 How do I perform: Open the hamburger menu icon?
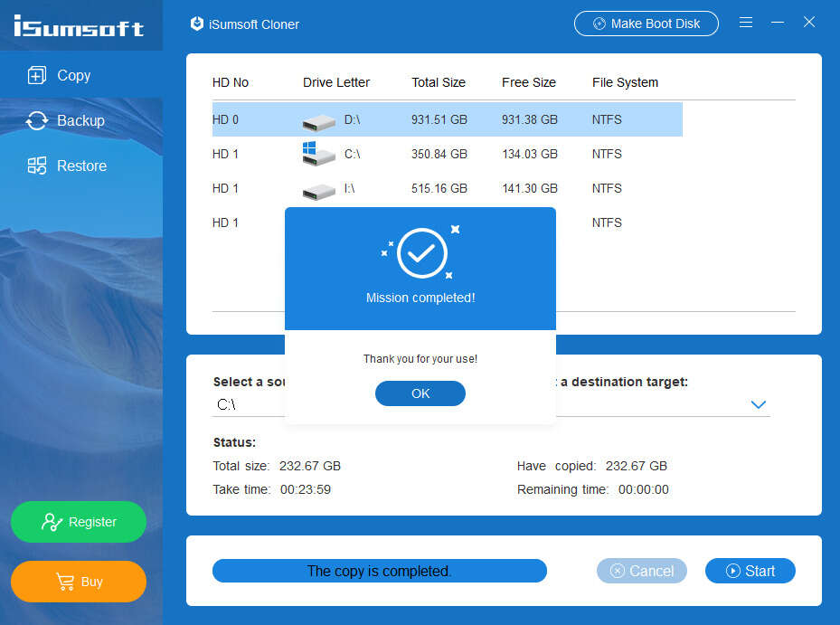[746, 23]
